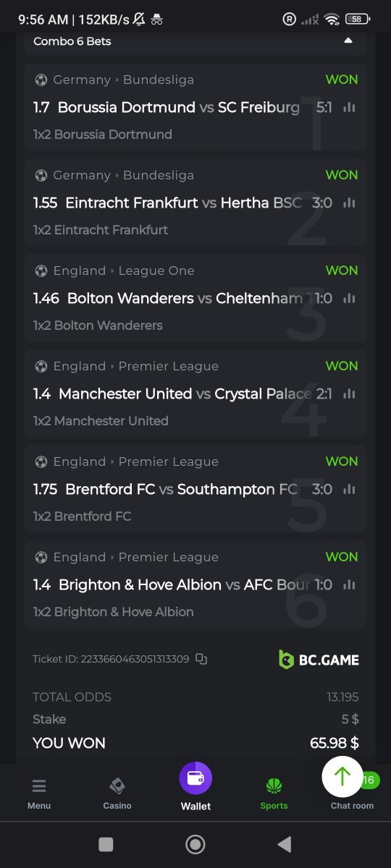Viewport: 391px width, 868px height.
Task: Tap Android home navigation button
Action: click(195, 844)
